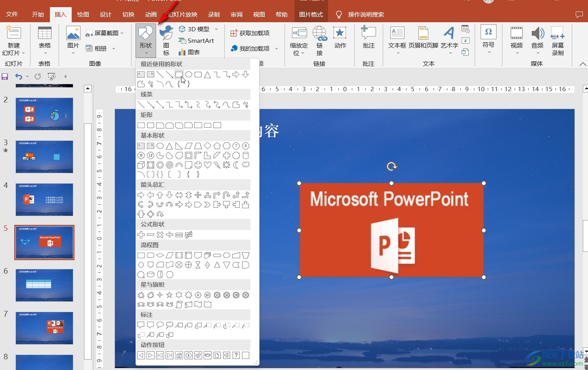588x370 pixels.
Task: Select the sun shape
Action: click(x=227, y=165)
